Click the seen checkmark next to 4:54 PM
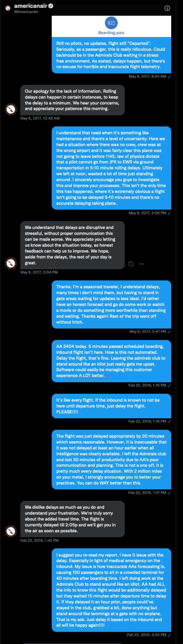This screenshot has height=644, width=183. point(169,635)
